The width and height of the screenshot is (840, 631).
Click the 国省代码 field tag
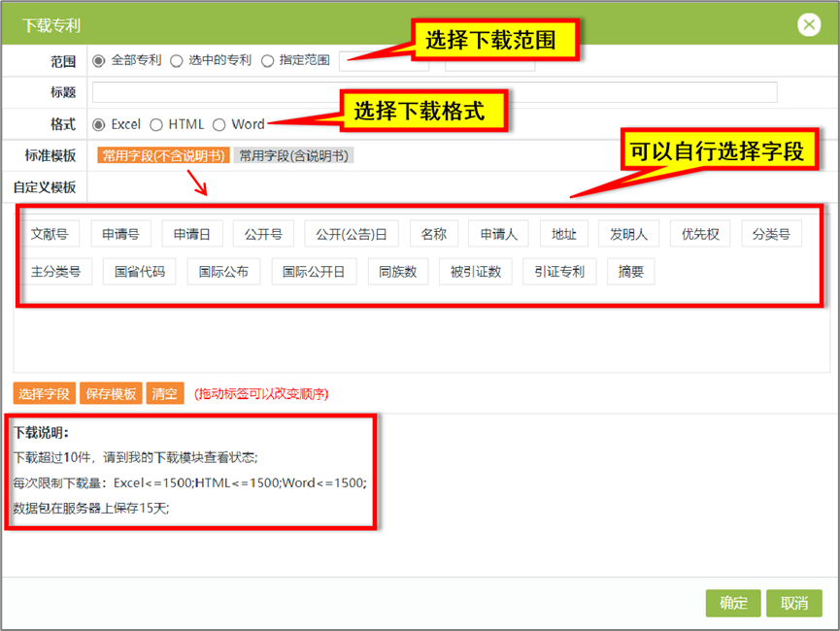click(139, 271)
